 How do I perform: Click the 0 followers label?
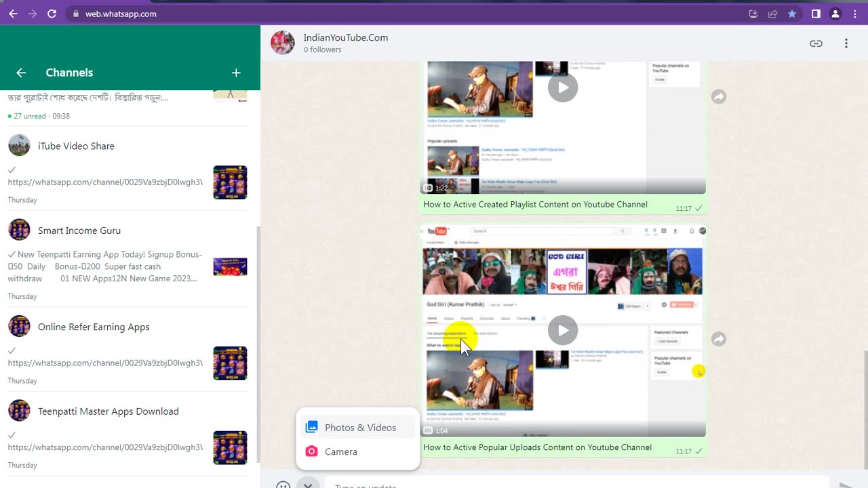322,50
